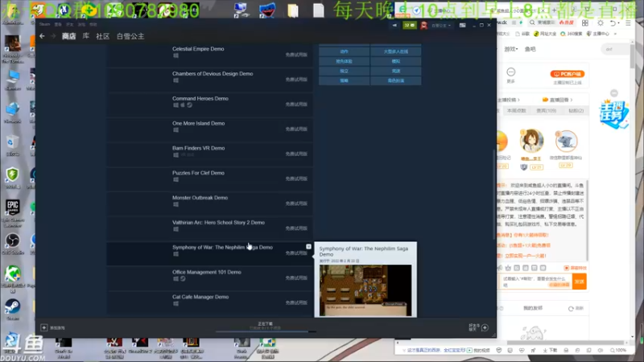Click the browser search magnifier icon
This screenshot has width=644, height=362.
click(x=532, y=23)
